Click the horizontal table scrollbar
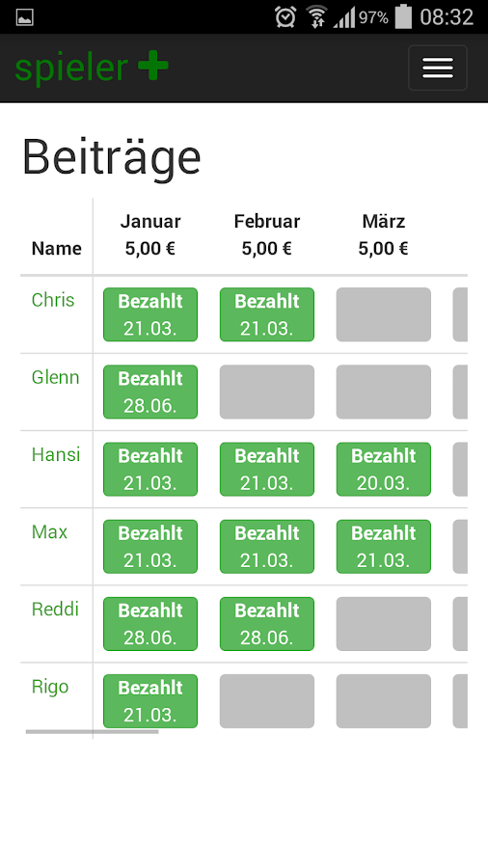 tap(92, 732)
